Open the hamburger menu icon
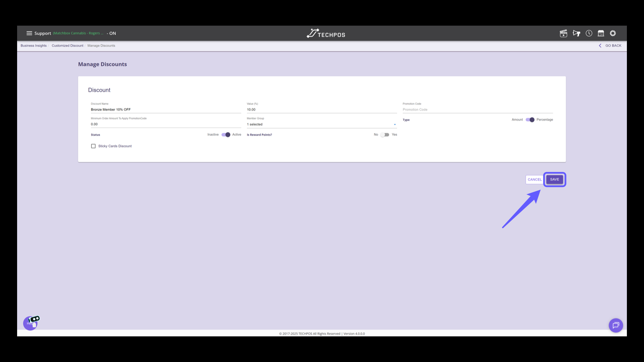Viewport: 644px width, 362px height. (x=29, y=33)
